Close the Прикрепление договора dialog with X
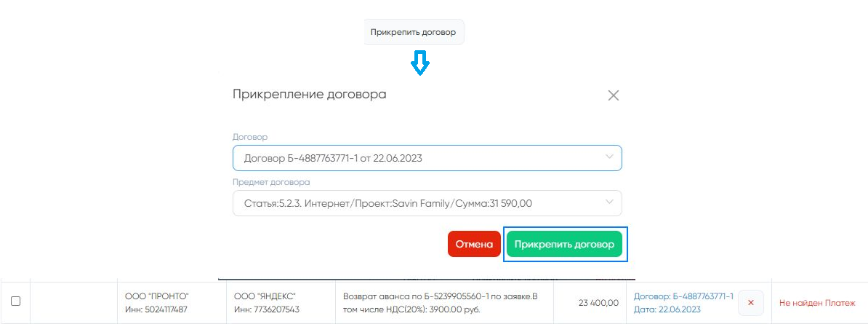Image resolution: width=868 pixels, height=324 pixels. click(x=613, y=95)
